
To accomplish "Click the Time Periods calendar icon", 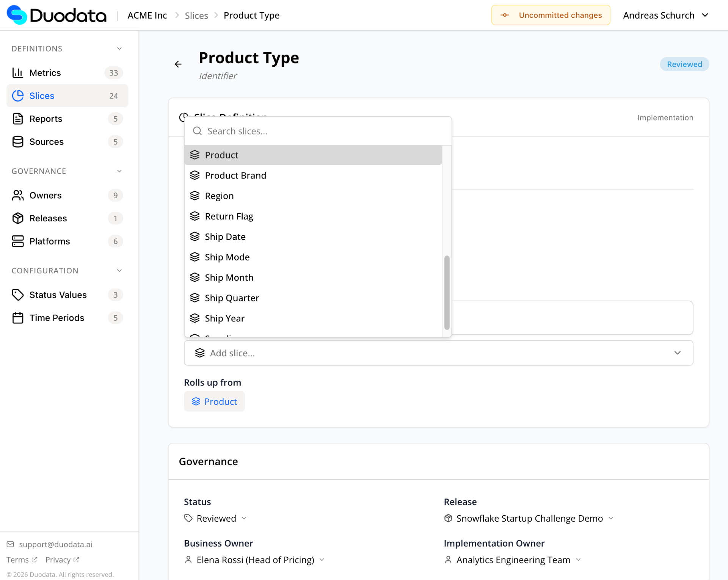I will [x=17, y=318].
